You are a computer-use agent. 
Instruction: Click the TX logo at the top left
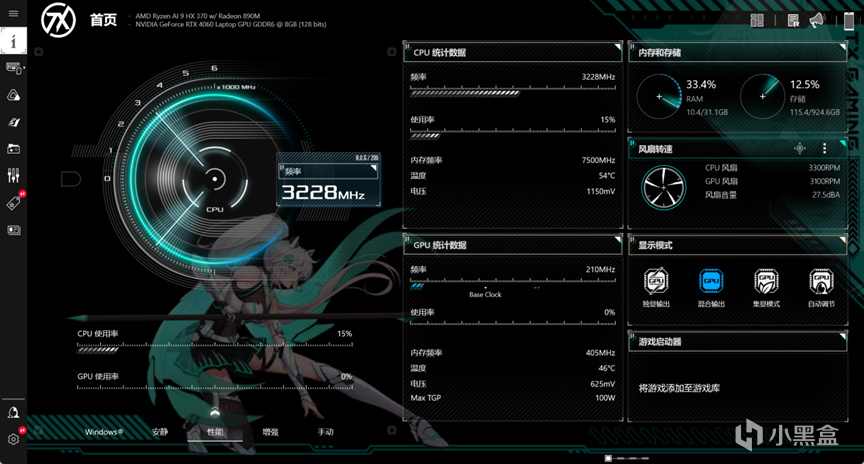click(58, 20)
